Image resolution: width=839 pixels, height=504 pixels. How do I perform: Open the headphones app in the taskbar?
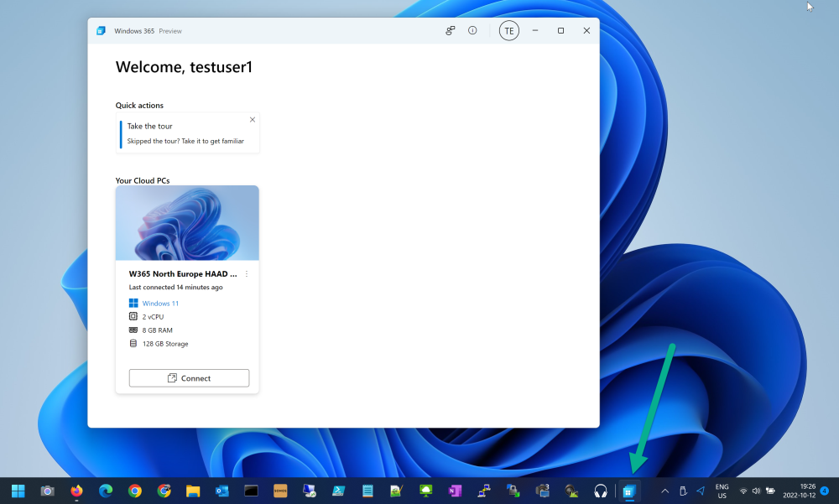click(x=601, y=491)
